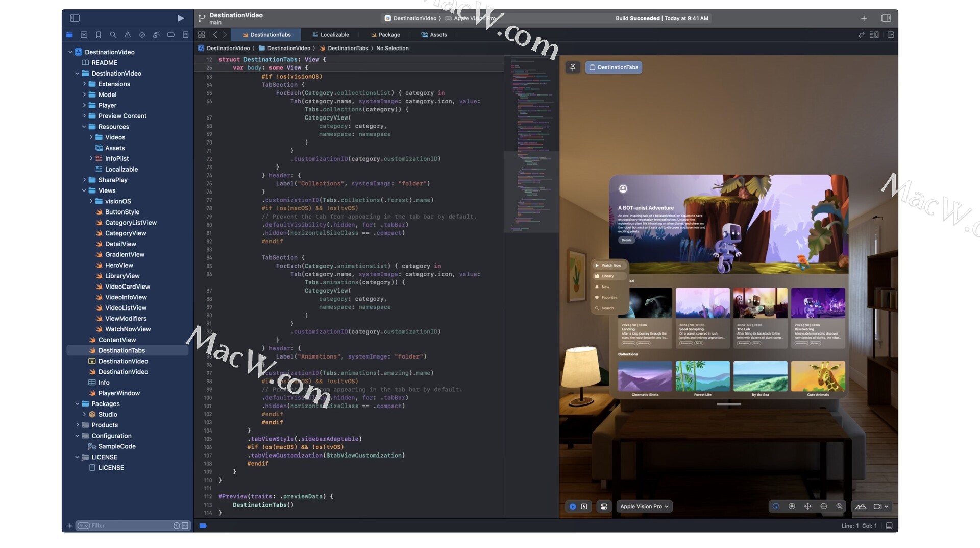The height and width of the screenshot is (548, 980).
Task: Open the Source Control navigator icon
Action: tap(84, 35)
